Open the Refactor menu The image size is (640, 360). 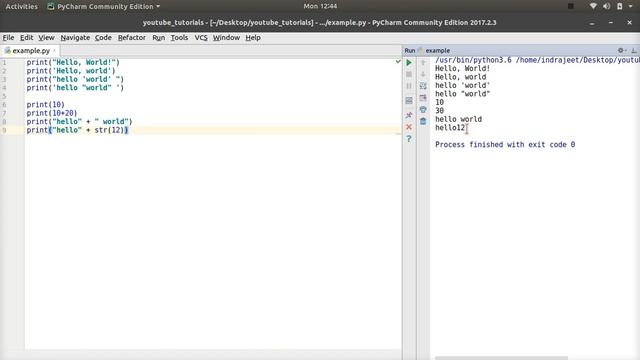point(131,38)
